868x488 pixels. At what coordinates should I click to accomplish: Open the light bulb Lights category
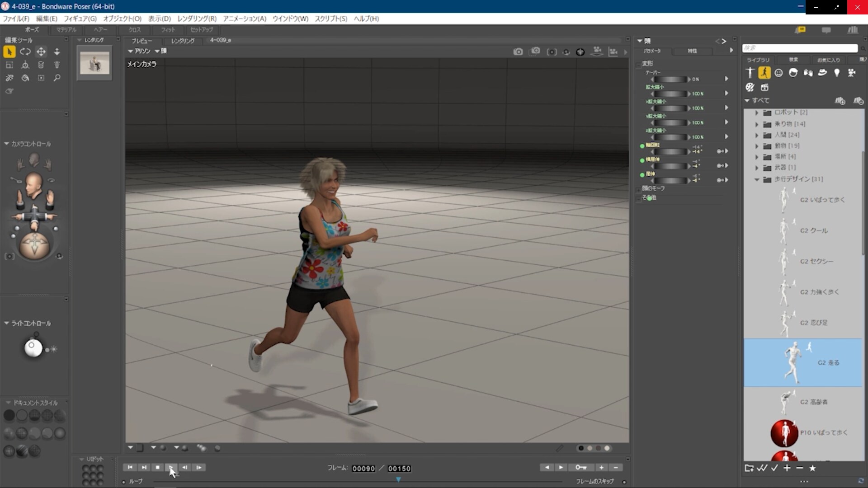[x=837, y=73]
